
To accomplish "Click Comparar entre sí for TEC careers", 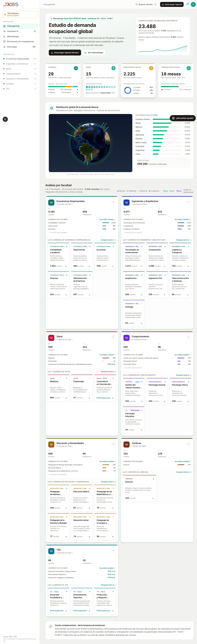I will (x=108, y=585).
